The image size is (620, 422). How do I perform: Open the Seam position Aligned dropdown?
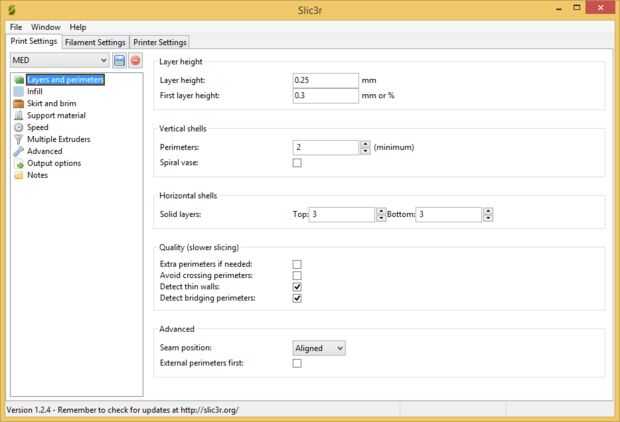[319, 348]
